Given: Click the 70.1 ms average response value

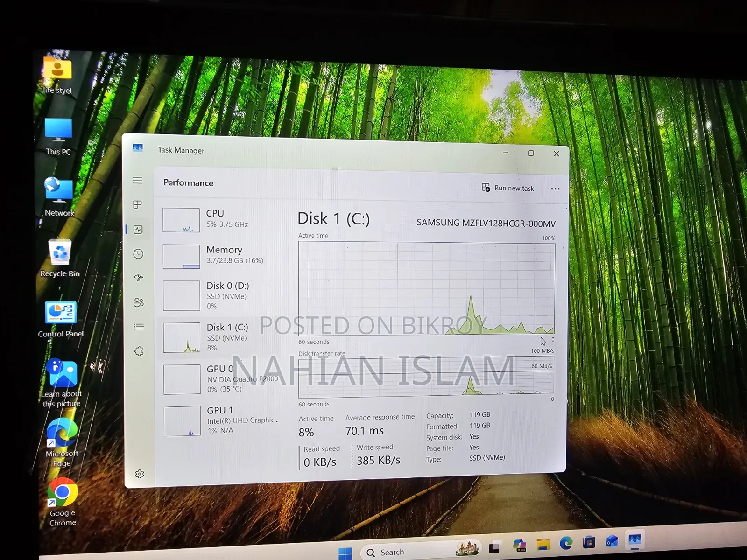Looking at the screenshot, I should [x=364, y=431].
